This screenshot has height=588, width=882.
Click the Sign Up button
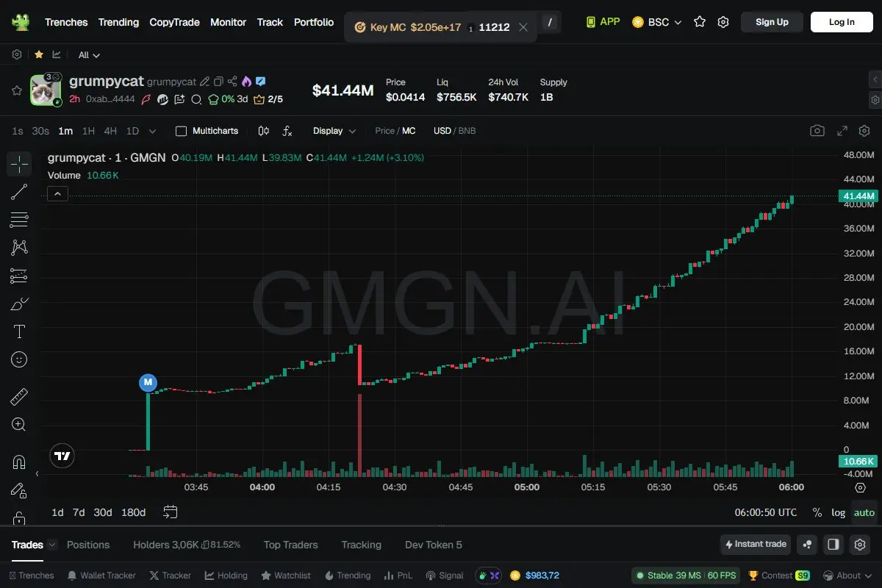[772, 22]
